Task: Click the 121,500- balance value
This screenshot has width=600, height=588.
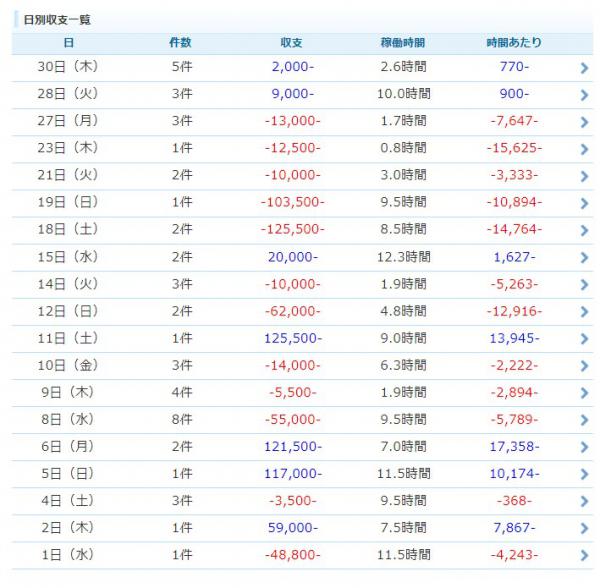Action: tap(293, 447)
